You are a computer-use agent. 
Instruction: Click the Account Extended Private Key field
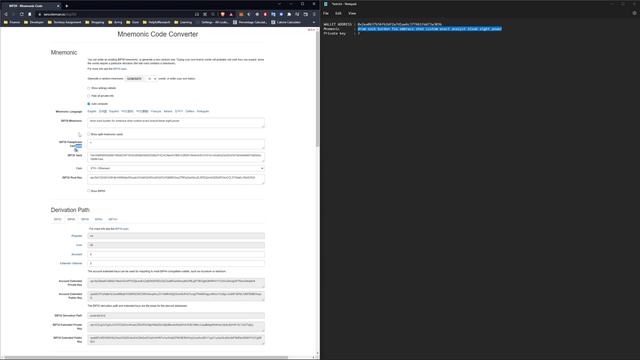[176, 283]
